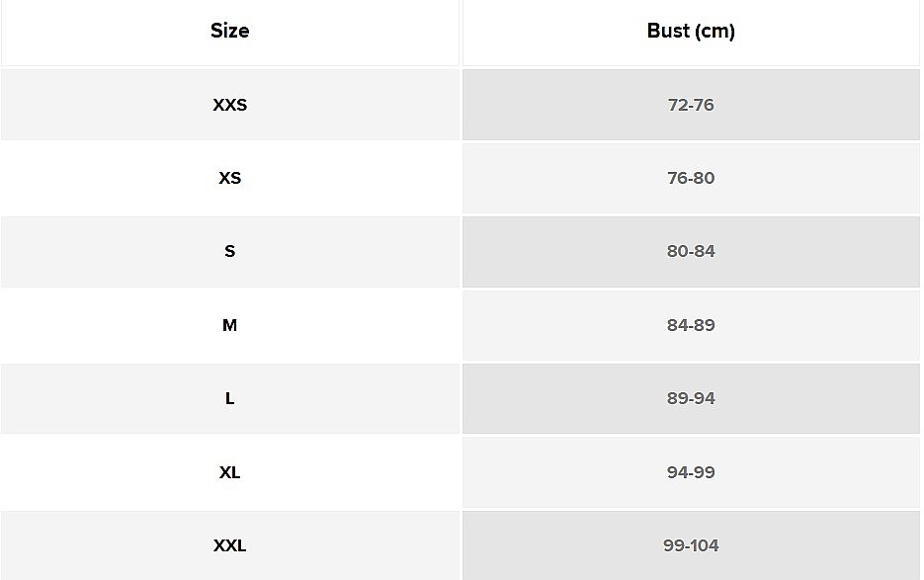924x580 pixels.
Task: Click the 80-84 bust measurement
Action: pyautogui.click(x=691, y=251)
